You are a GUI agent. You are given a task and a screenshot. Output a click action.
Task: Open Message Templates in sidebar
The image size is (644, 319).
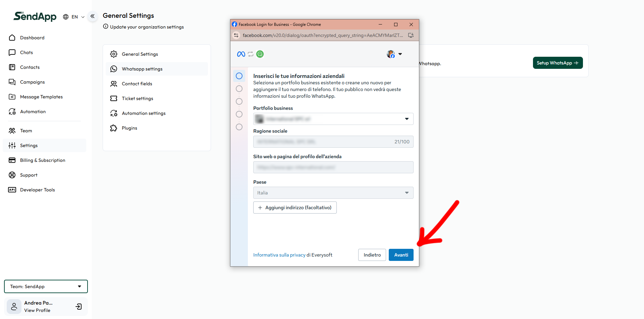41,97
